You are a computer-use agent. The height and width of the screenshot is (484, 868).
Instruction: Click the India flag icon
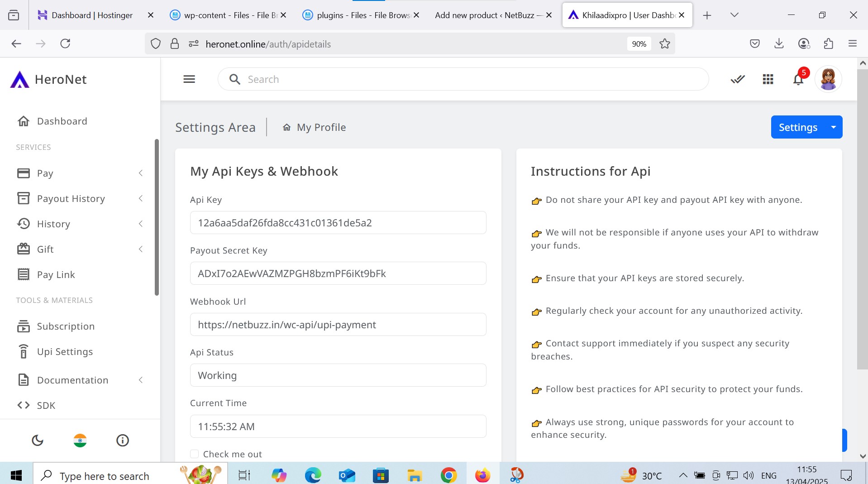pyautogui.click(x=80, y=440)
